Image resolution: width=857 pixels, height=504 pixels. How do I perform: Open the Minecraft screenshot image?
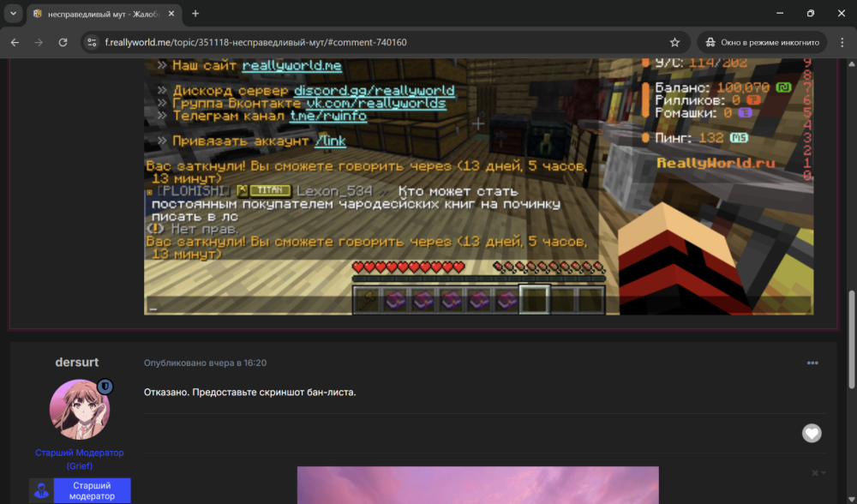478,186
